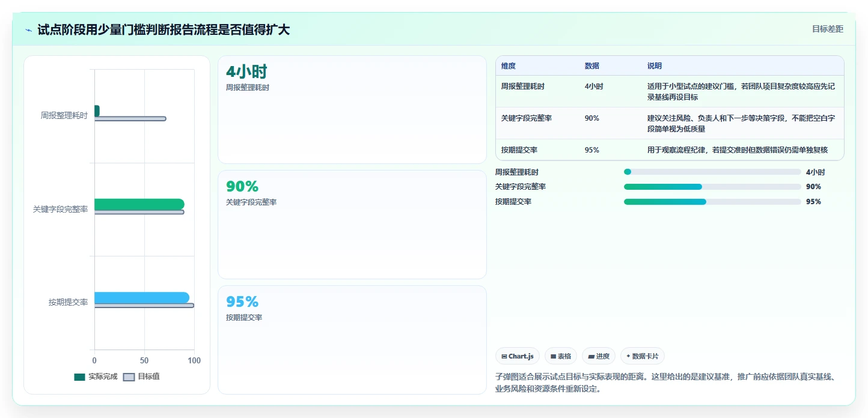Image resolution: width=868 pixels, height=418 pixels.
Task: Click the 周报整理耗时 progress bar
Action: [712, 172]
